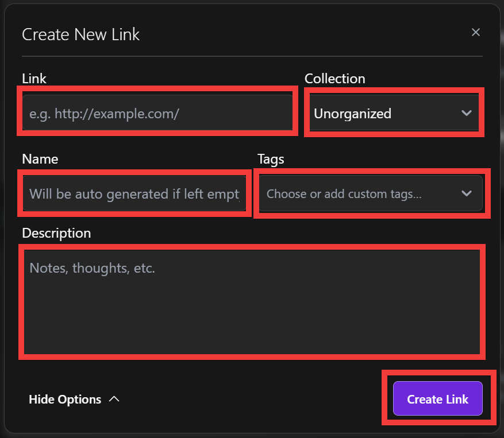Screen dimensions: 504x438
Task: Click the Collection field label
Action: [334, 79]
